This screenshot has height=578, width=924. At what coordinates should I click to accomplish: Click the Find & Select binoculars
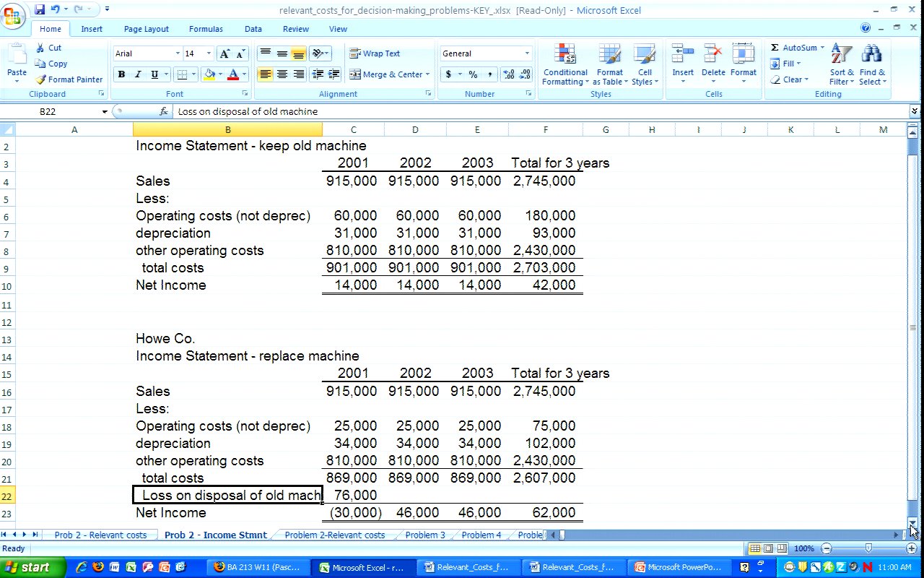872,64
